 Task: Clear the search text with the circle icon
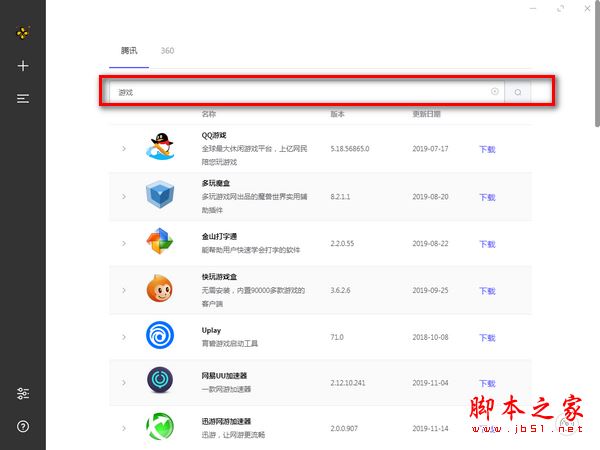(495, 91)
